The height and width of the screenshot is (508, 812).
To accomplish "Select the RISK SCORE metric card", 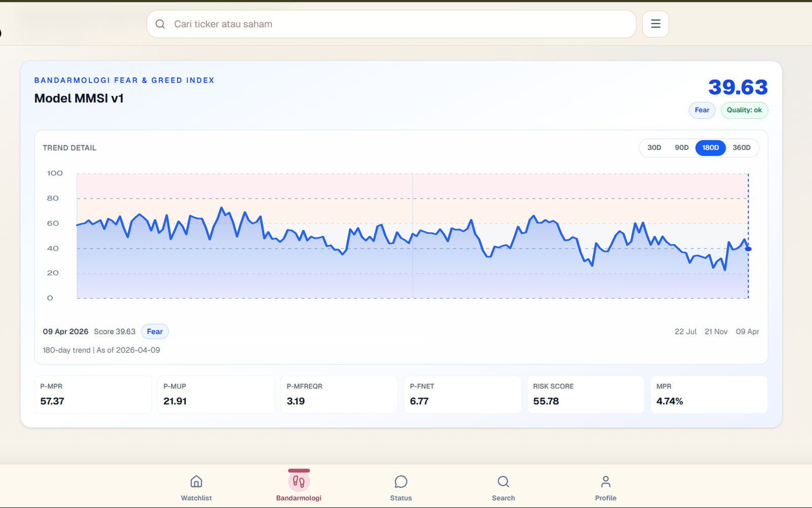I will 586,395.
